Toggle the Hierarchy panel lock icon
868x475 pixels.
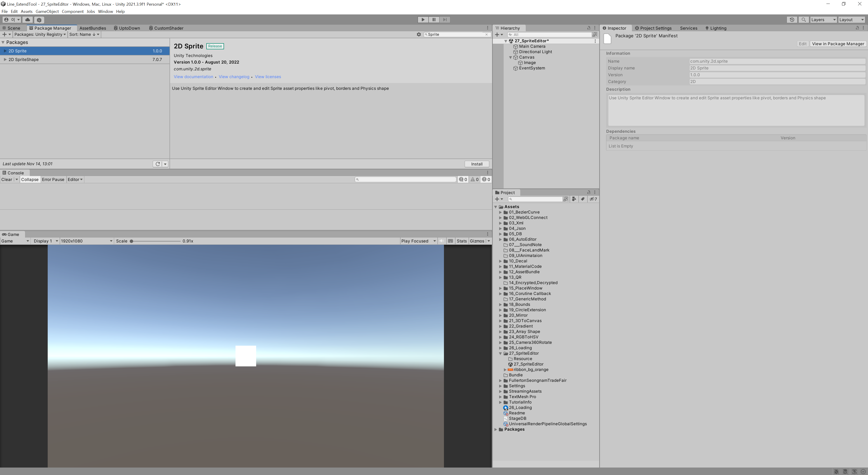[x=589, y=28]
